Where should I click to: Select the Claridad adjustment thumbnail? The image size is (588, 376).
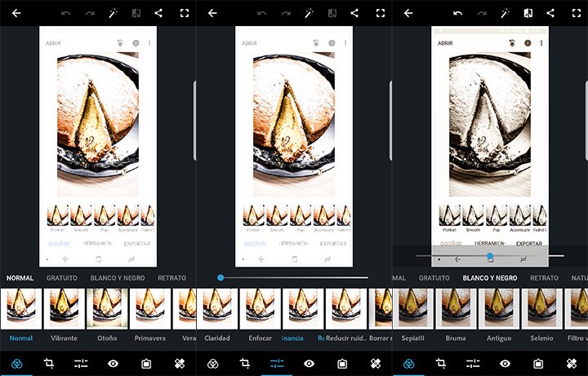[217, 308]
